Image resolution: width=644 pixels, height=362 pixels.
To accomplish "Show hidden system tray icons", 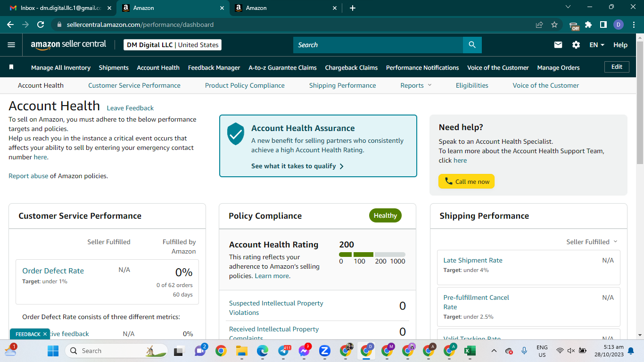I will [x=494, y=351].
